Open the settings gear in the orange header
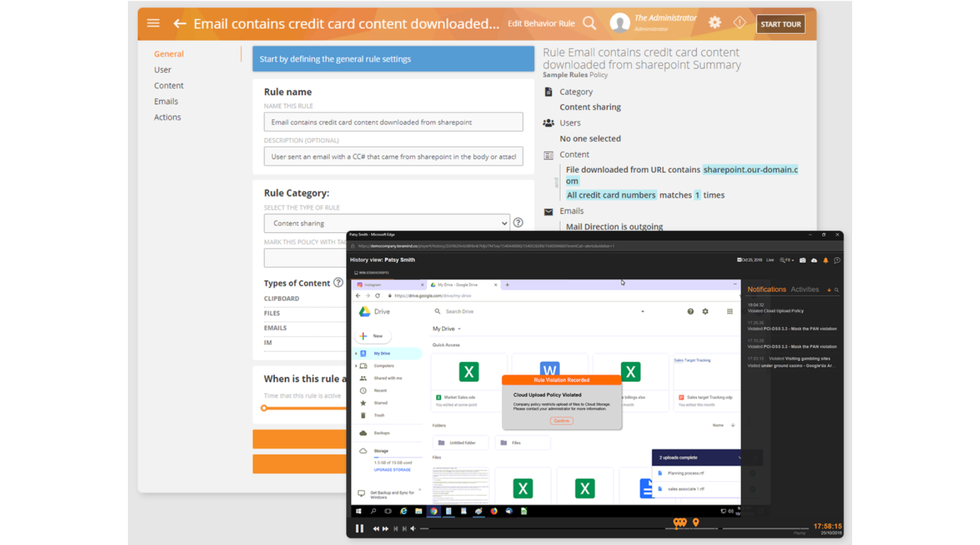Viewport: 980px width, 545px height. click(x=714, y=22)
